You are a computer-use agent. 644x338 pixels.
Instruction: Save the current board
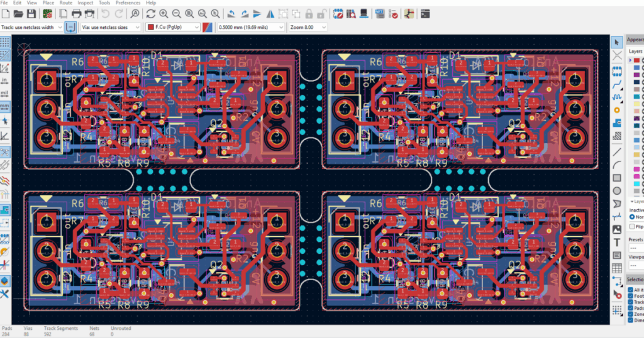point(31,14)
